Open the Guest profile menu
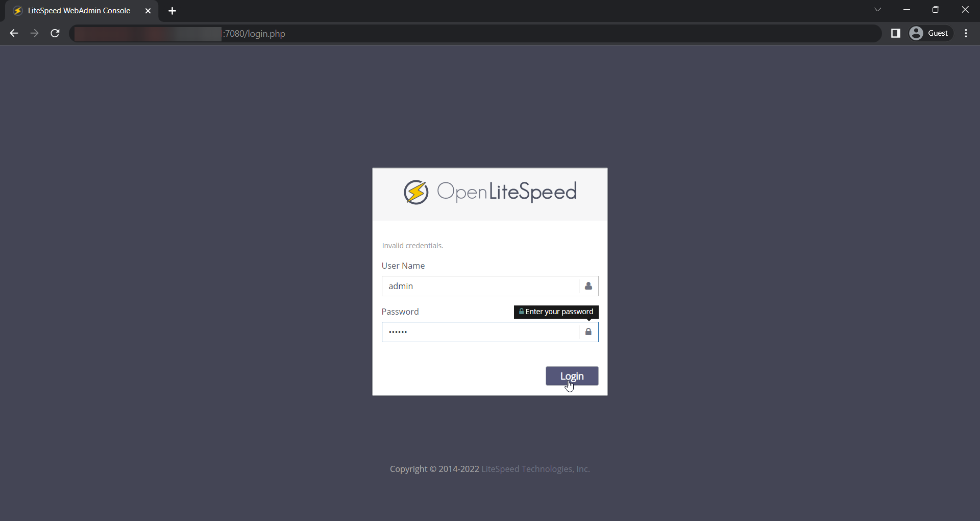 (x=930, y=33)
